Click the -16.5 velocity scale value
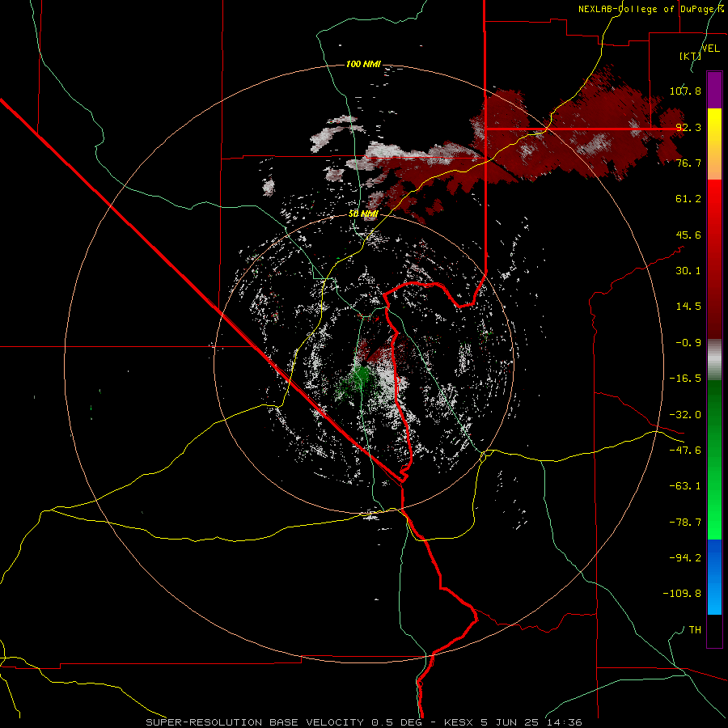Viewport: 728px width, 728px height. tap(685, 379)
